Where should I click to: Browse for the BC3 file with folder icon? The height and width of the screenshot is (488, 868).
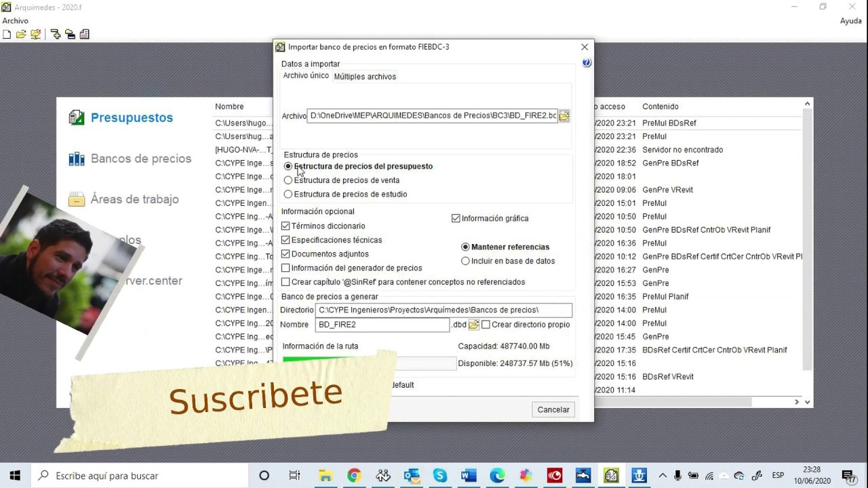(564, 116)
